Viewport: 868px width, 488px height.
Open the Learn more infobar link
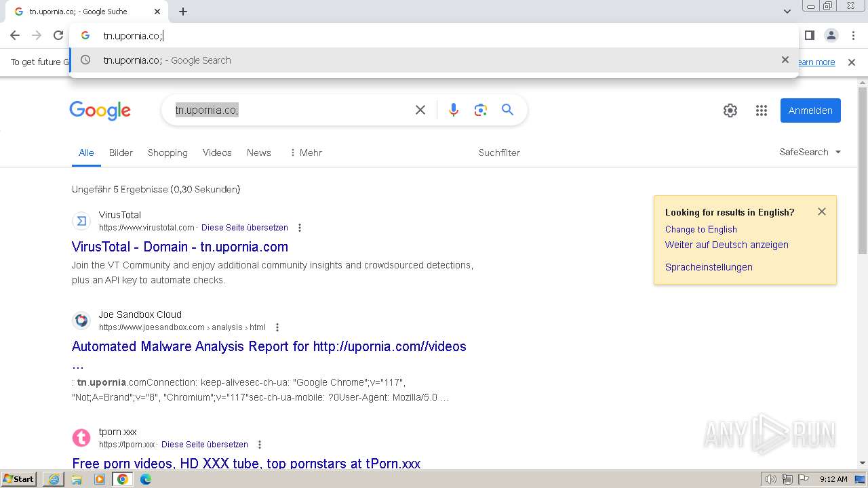(816, 62)
